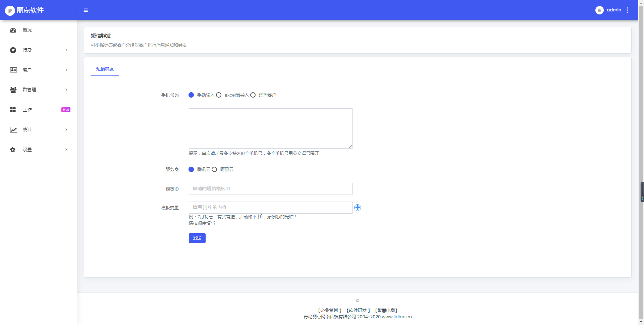Click the 群管理 group icon

tap(13, 90)
